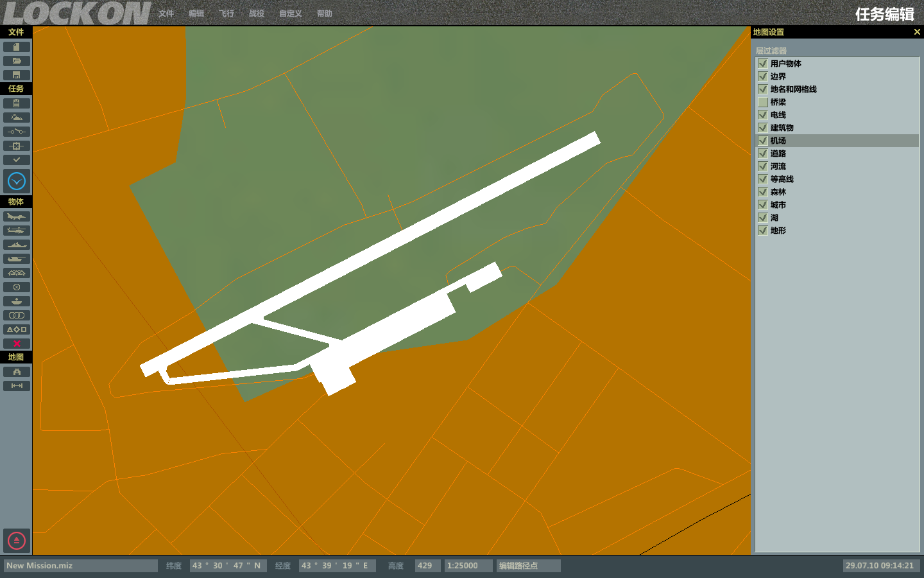Pick the tank ground vehicle tool
Image resolution: width=924 pixels, height=578 pixels.
click(17, 259)
